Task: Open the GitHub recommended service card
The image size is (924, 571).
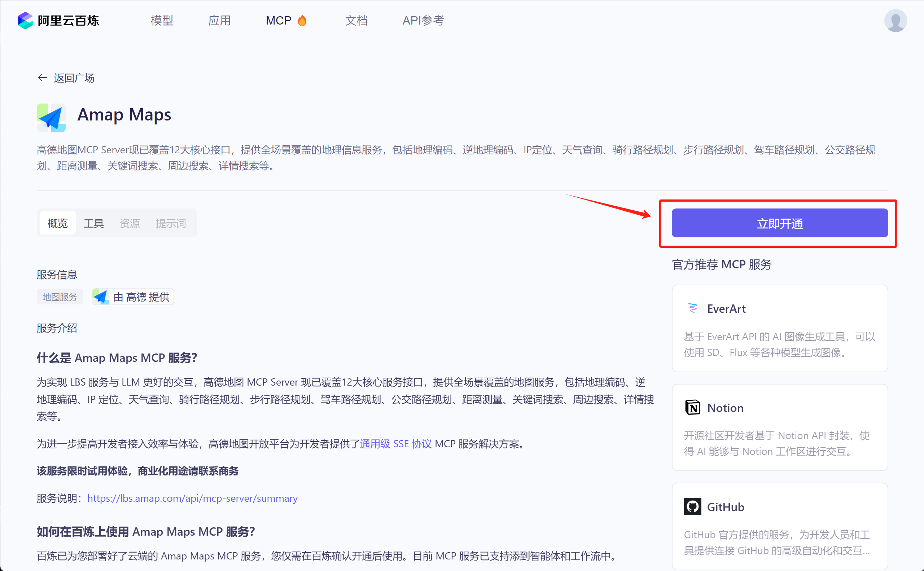Action: tap(780, 526)
